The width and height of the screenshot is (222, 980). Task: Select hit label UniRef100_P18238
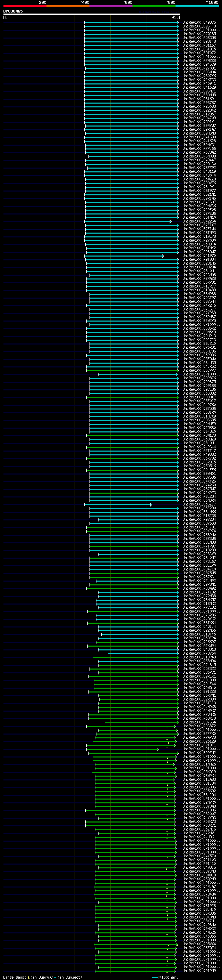[199, 516]
